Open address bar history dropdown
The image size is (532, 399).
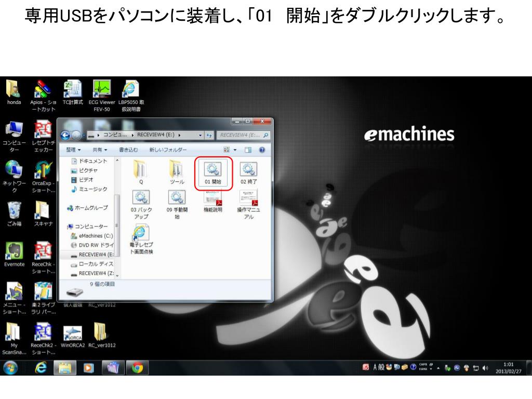tap(200, 135)
